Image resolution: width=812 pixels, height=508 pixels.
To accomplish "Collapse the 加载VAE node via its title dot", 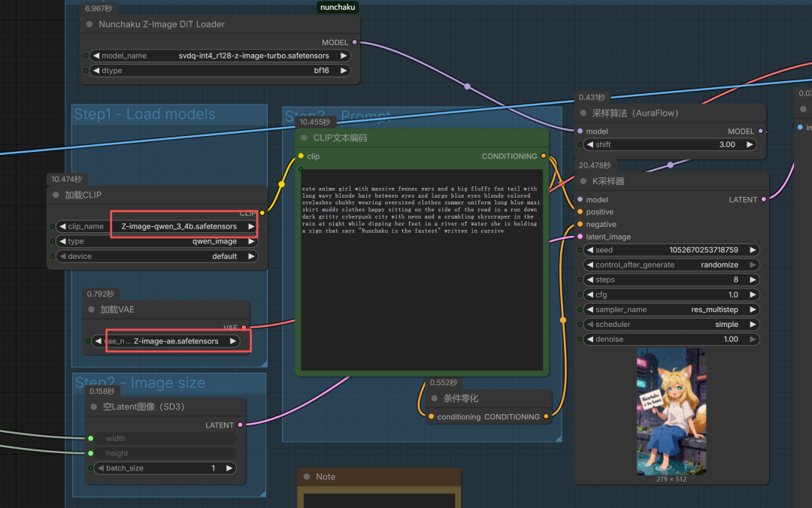I will pyautogui.click(x=92, y=310).
